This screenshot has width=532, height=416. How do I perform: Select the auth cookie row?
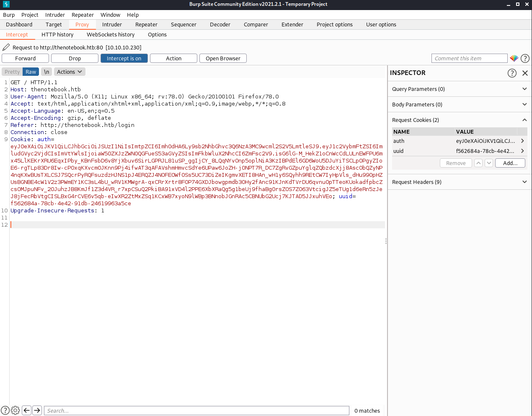pyautogui.click(x=459, y=141)
